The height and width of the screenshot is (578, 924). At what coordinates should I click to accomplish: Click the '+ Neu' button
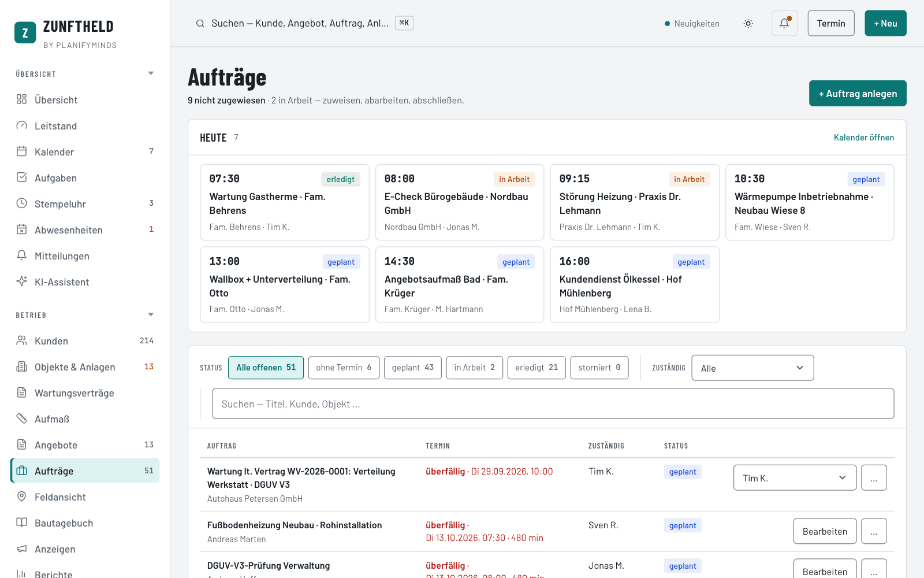click(885, 23)
